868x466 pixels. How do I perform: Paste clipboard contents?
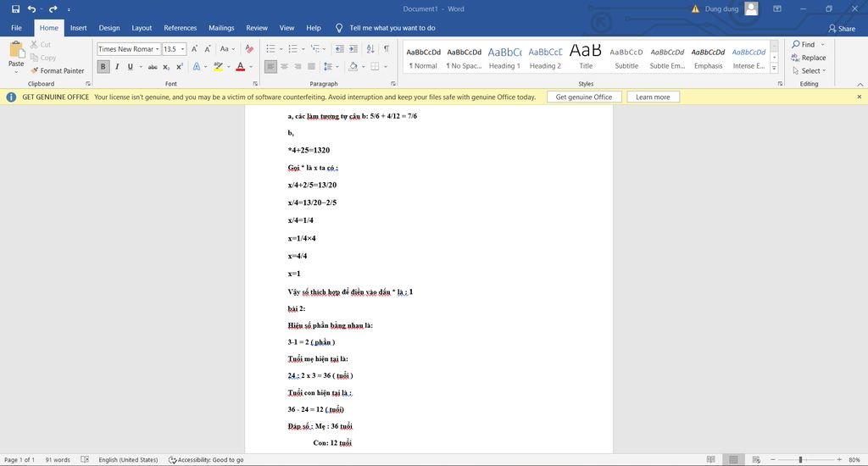pyautogui.click(x=16, y=58)
